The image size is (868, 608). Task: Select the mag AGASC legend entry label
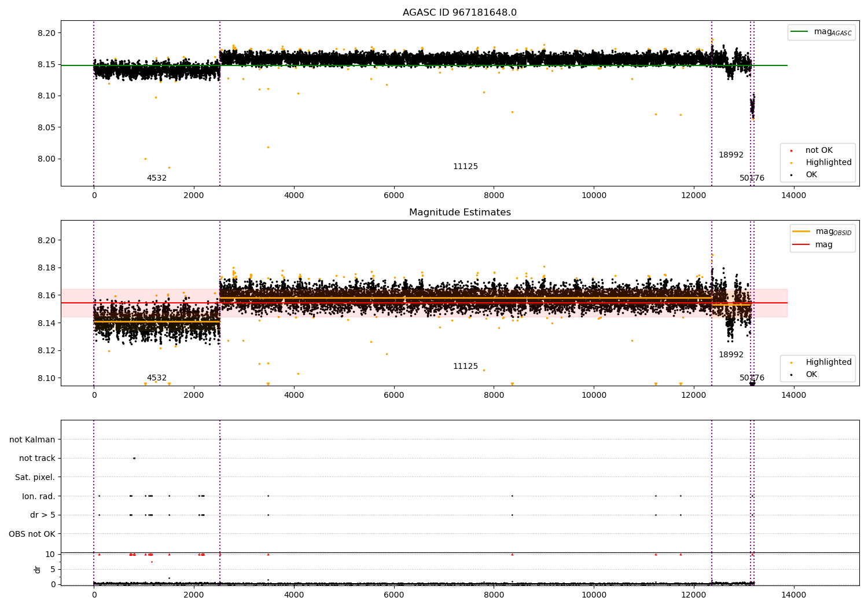(833, 32)
